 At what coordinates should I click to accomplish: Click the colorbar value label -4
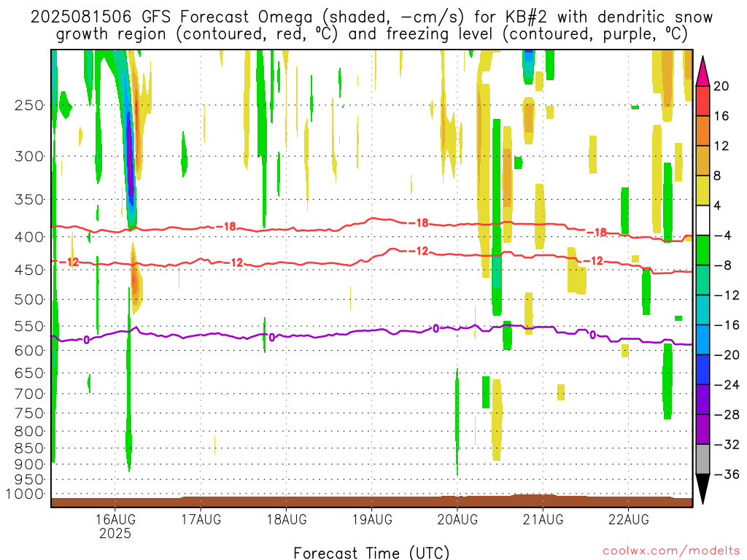point(722,236)
